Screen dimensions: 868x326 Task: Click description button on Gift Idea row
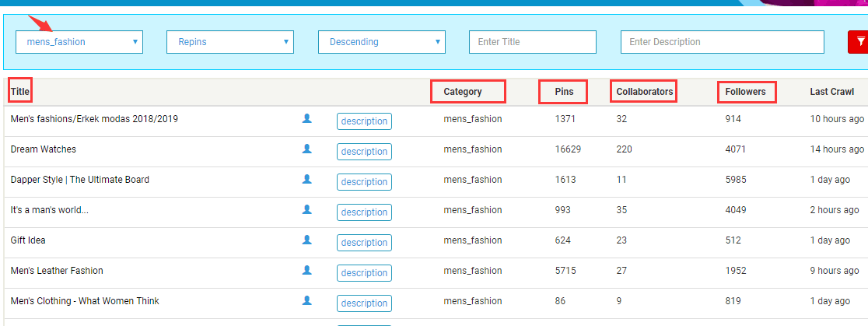coord(364,243)
